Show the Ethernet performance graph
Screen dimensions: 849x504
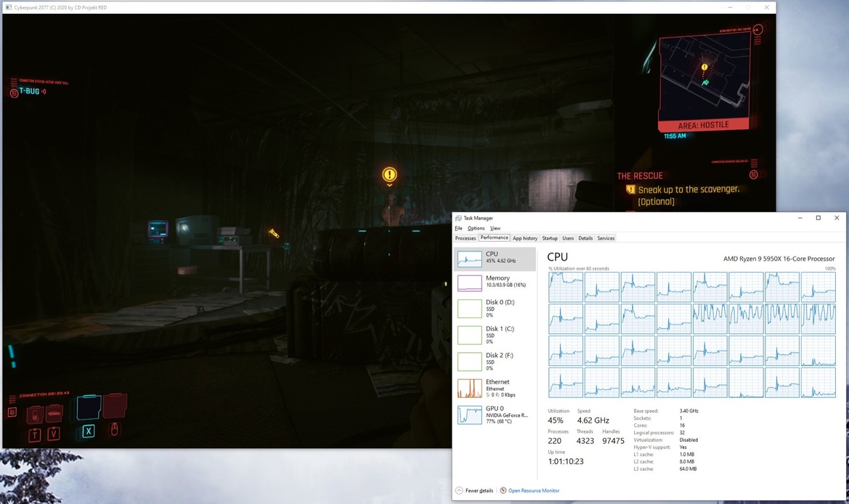click(495, 388)
